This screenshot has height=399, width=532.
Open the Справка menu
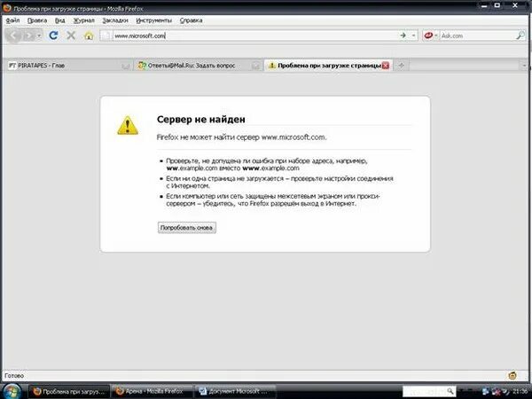pyautogui.click(x=191, y=20)
